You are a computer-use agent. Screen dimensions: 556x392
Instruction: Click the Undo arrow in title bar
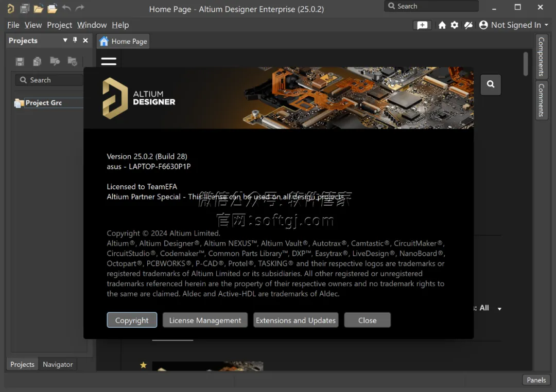(x=66, y=7)
